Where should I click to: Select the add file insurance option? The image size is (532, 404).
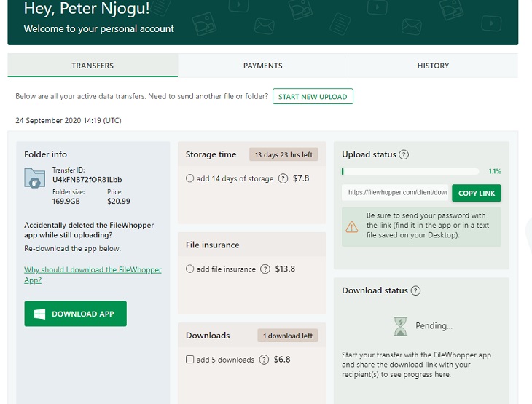tap(189, 269)
